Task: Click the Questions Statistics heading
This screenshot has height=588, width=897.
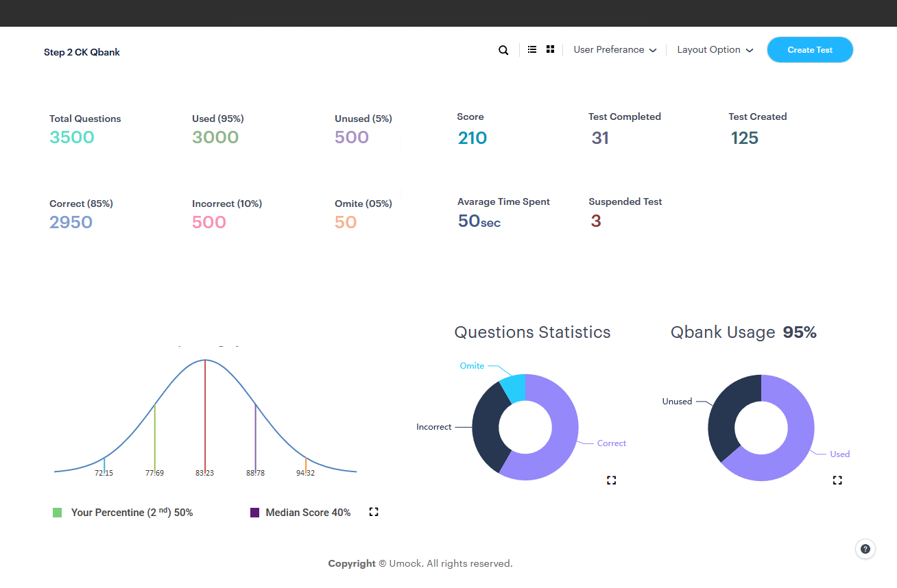Action: [532, 332]
